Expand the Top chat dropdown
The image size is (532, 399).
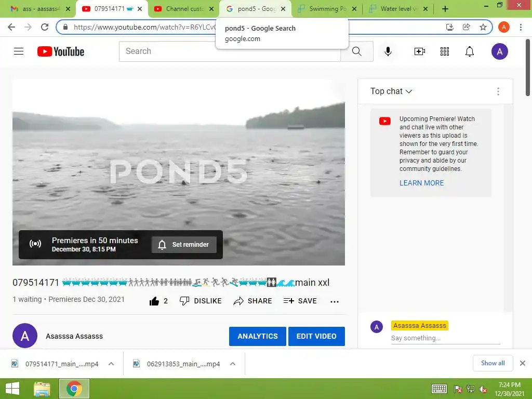click(391, 91)
